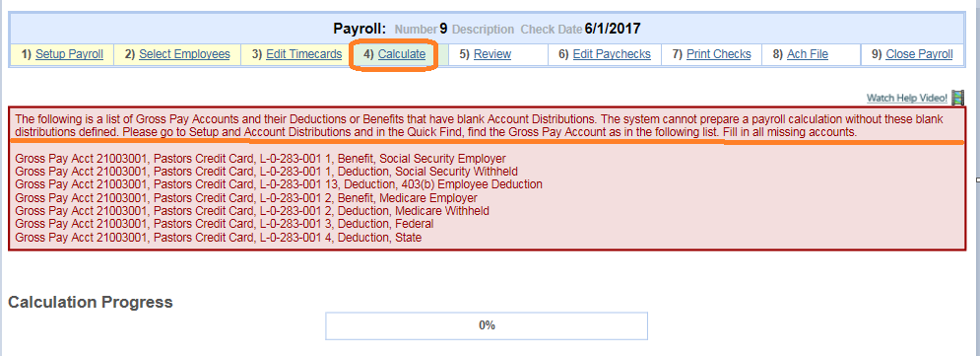The image size is (980, 356).
Task: Go to step 1 Setup Payroll
Action: point(69,54)
